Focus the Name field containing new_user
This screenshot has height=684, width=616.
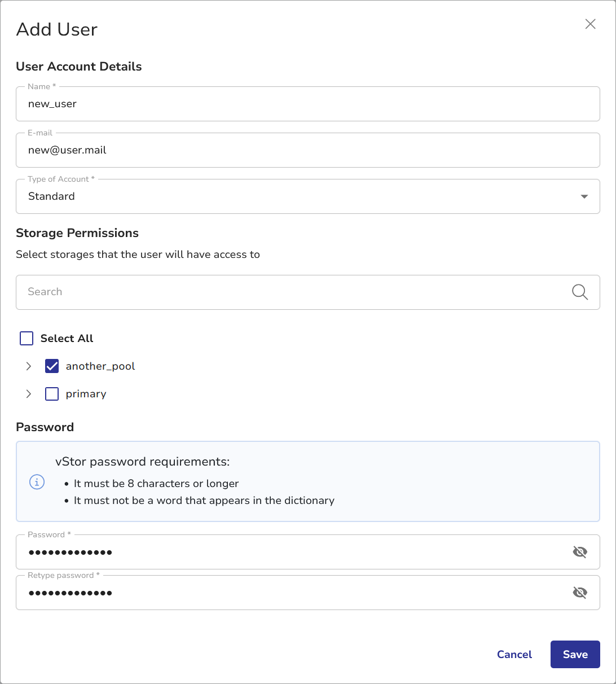tap(307, 104)
